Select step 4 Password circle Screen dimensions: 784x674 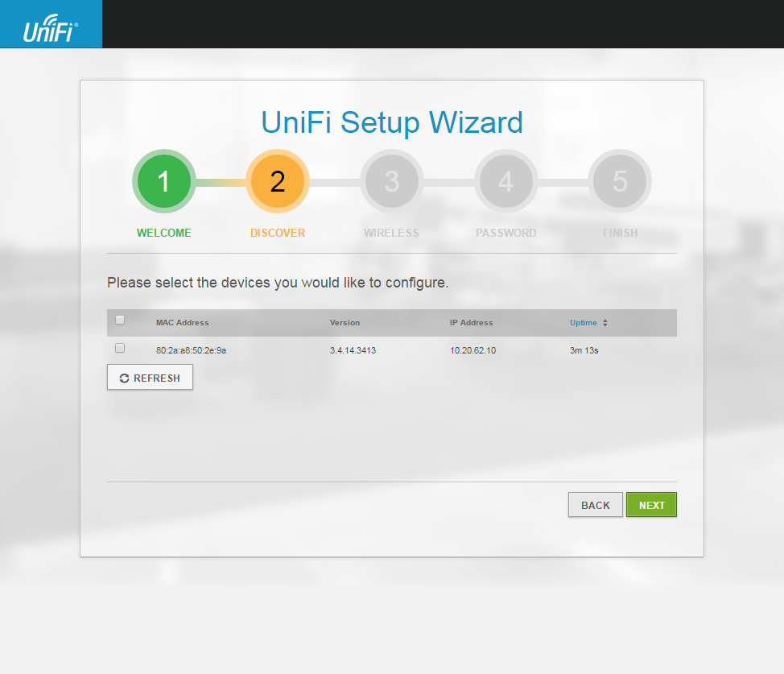click(505, 181)
